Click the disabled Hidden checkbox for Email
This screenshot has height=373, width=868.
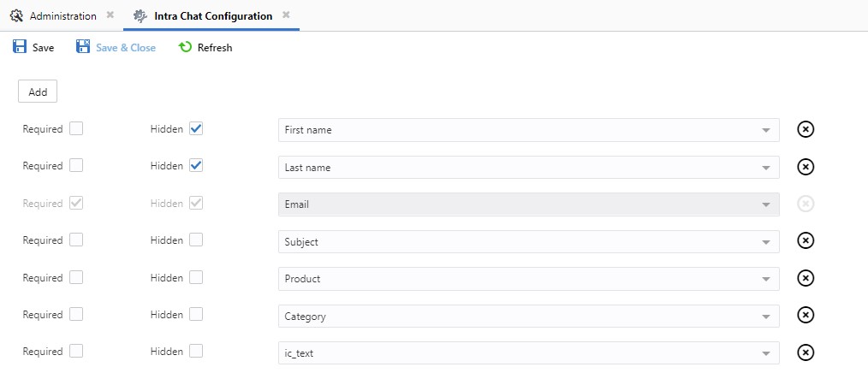(x=196, y=203)
